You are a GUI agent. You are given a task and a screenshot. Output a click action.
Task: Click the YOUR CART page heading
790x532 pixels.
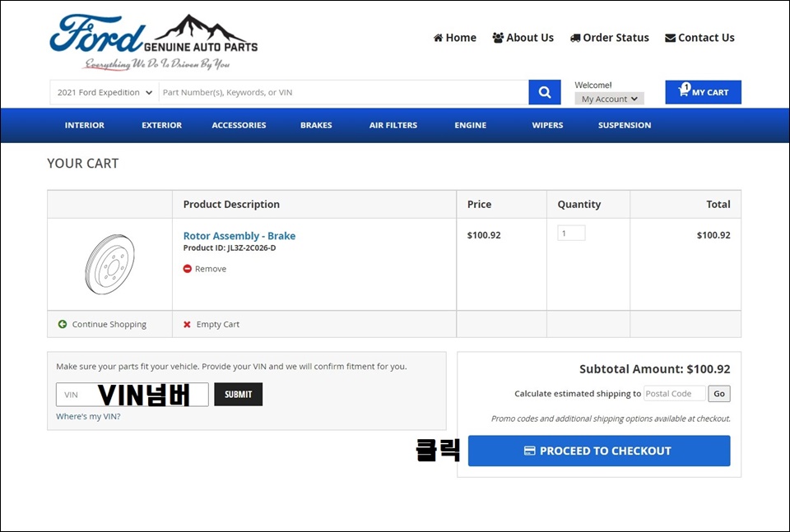pos(82,163)
